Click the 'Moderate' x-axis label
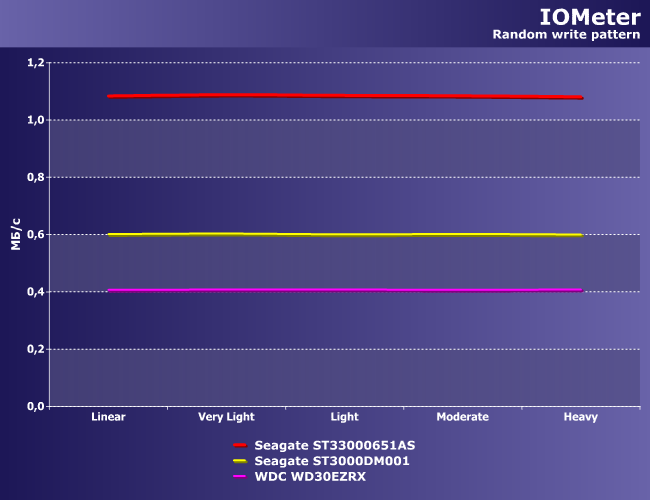Image resolution: width=650 pixels, height=500 pixels. tap(463, 417)
